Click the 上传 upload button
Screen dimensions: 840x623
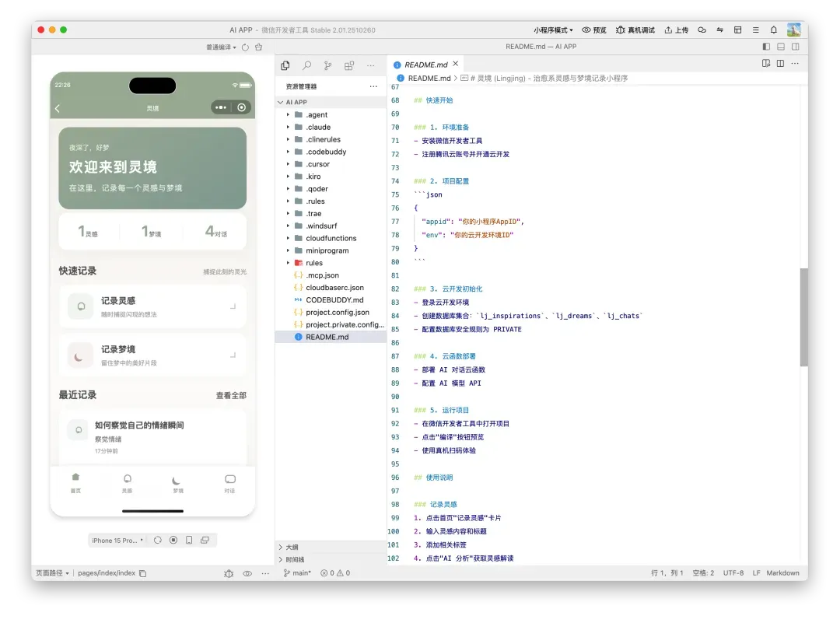[676, 30]
